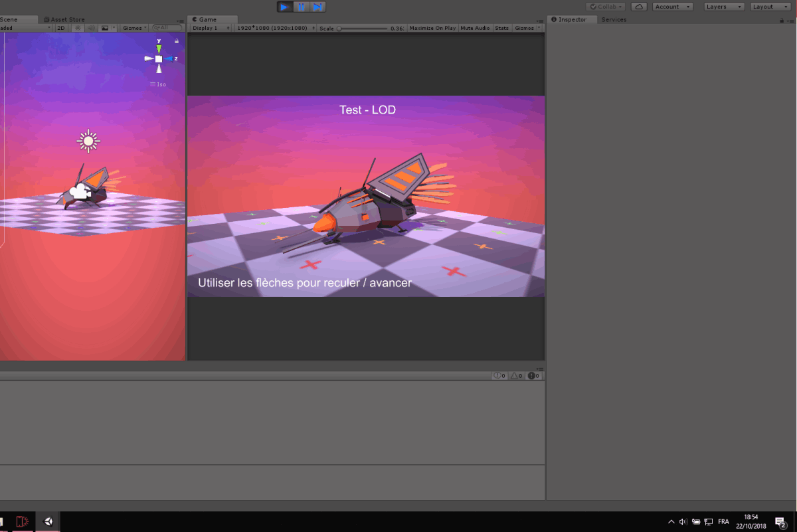Open Inspector panel options menu
This screenshot has width=797, height=532.
click(792, 21)
